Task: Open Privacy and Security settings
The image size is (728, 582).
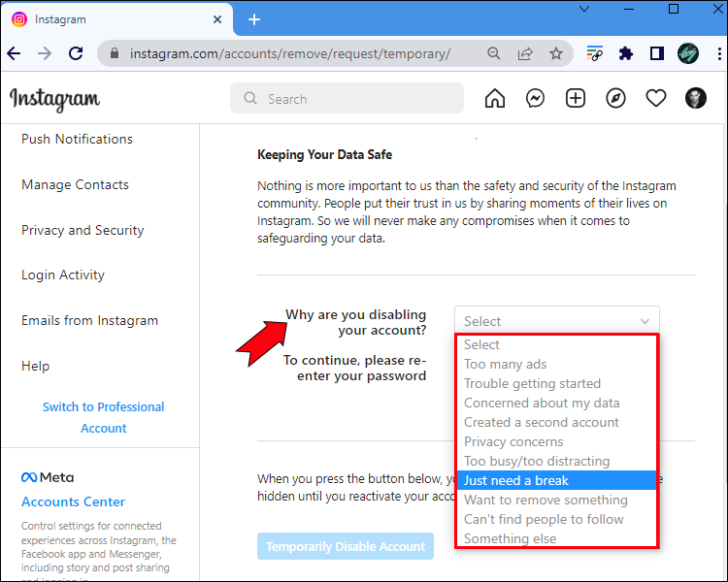Action: click(x=83, y=230)
